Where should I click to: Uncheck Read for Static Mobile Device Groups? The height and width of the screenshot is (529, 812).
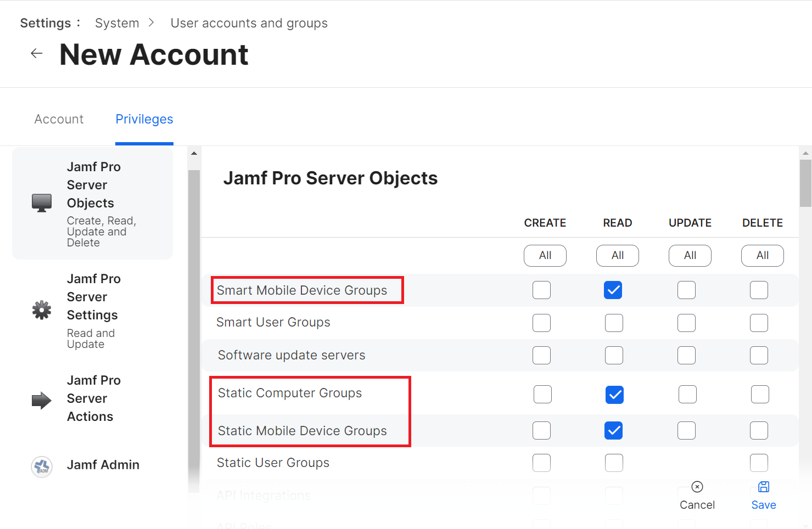point(613,431)
